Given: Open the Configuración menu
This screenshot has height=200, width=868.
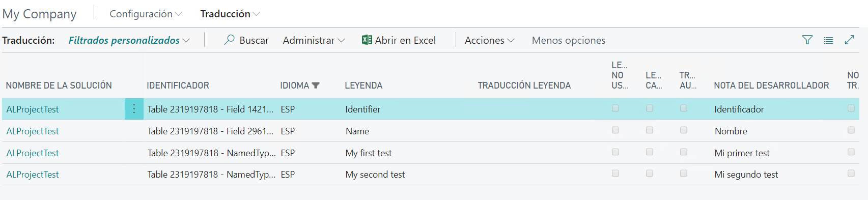Looking at the screenshot, I should pyautogui.click(x=146, y=14).
